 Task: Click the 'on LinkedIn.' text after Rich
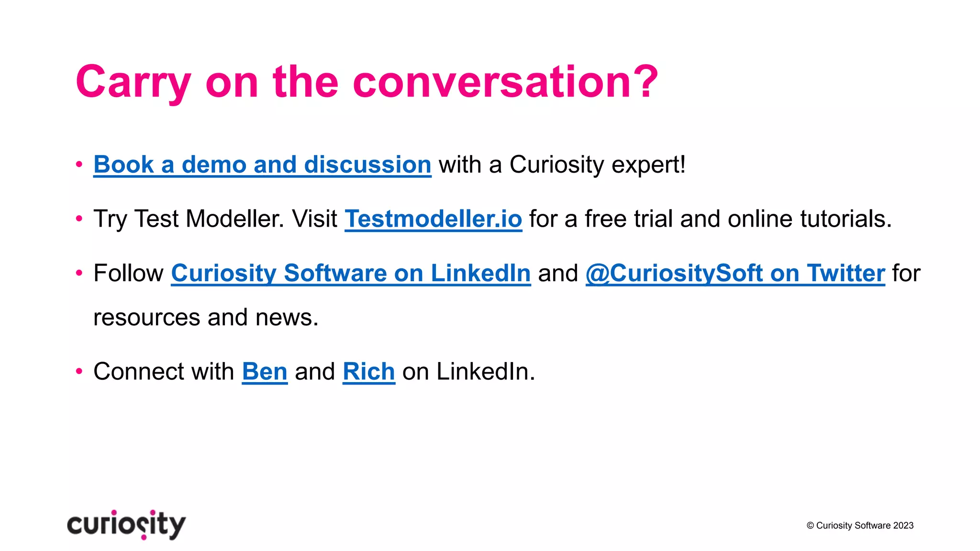click(x=468, y=372)
